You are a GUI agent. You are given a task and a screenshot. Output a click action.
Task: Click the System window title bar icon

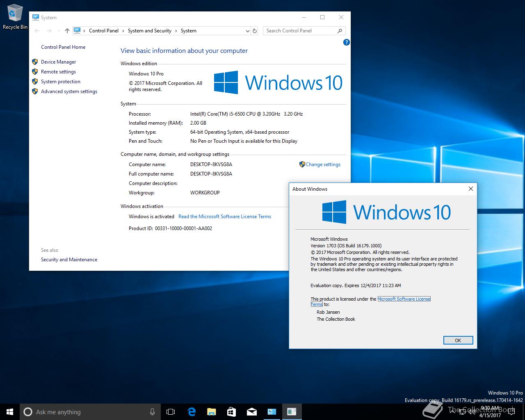point(36,17)
